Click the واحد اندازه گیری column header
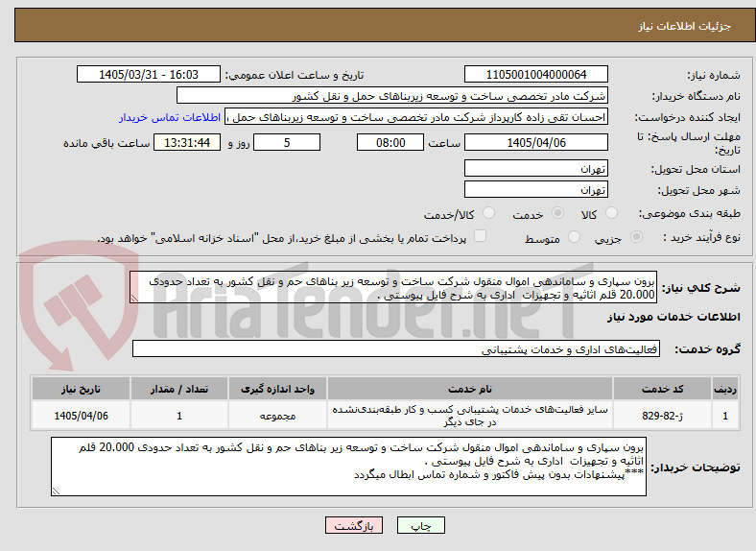This screenshot has width=756, height=551. pos(277,389)
